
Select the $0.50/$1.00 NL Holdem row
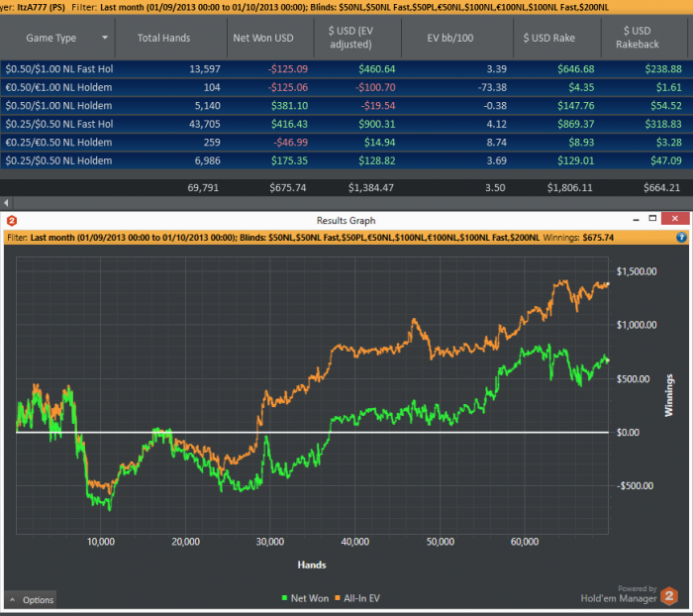[346, 106]
